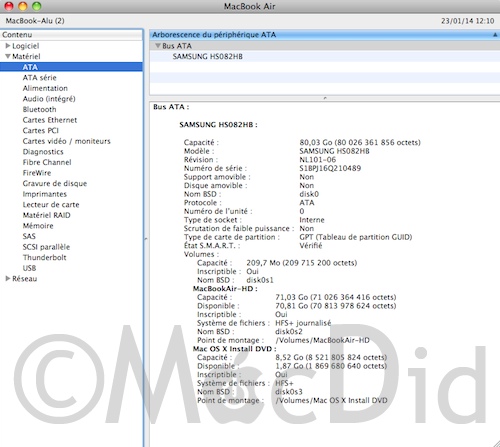Click the serial number S1BPJ16Q210489
500x447 pixels.
click(x=330, y=168)
